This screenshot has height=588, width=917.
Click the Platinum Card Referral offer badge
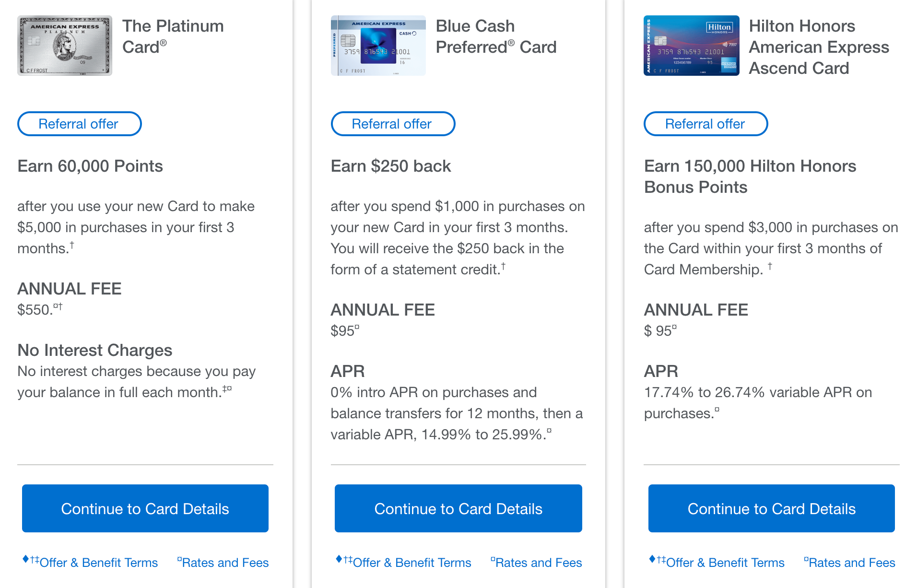pyautogui.click(x=79, y=124)
